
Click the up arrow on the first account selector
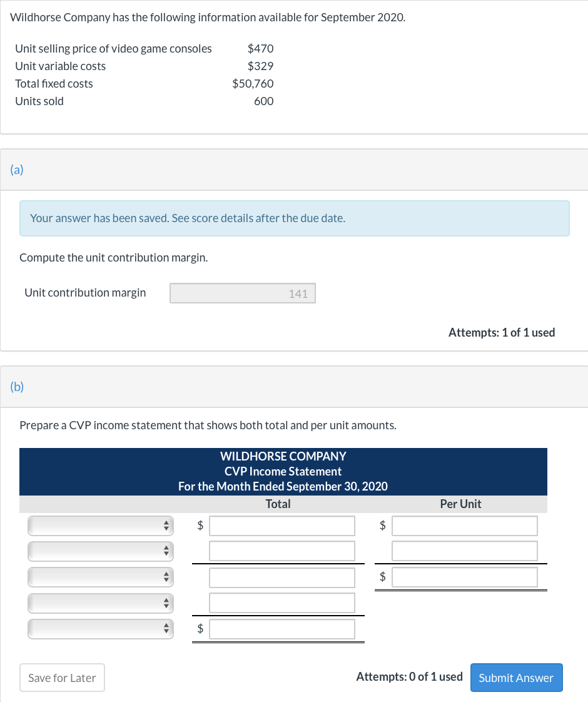point(167,522)
